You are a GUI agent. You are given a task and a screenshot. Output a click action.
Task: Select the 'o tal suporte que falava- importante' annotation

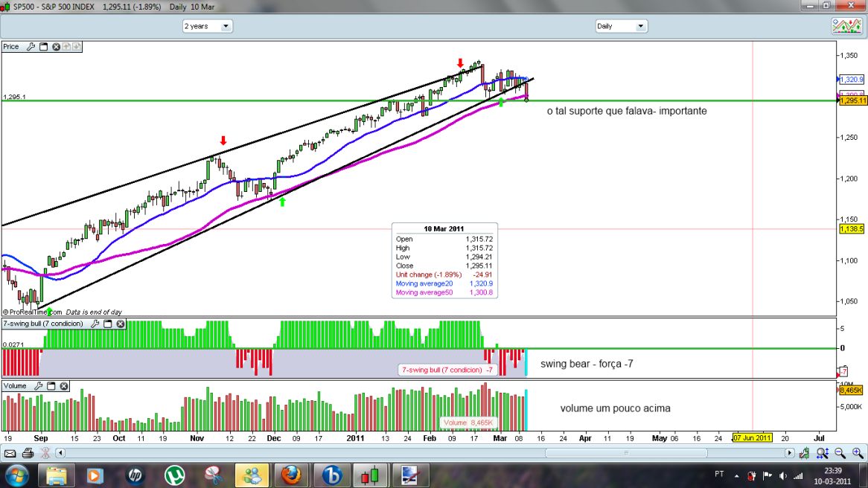click(x=627, y=111)
